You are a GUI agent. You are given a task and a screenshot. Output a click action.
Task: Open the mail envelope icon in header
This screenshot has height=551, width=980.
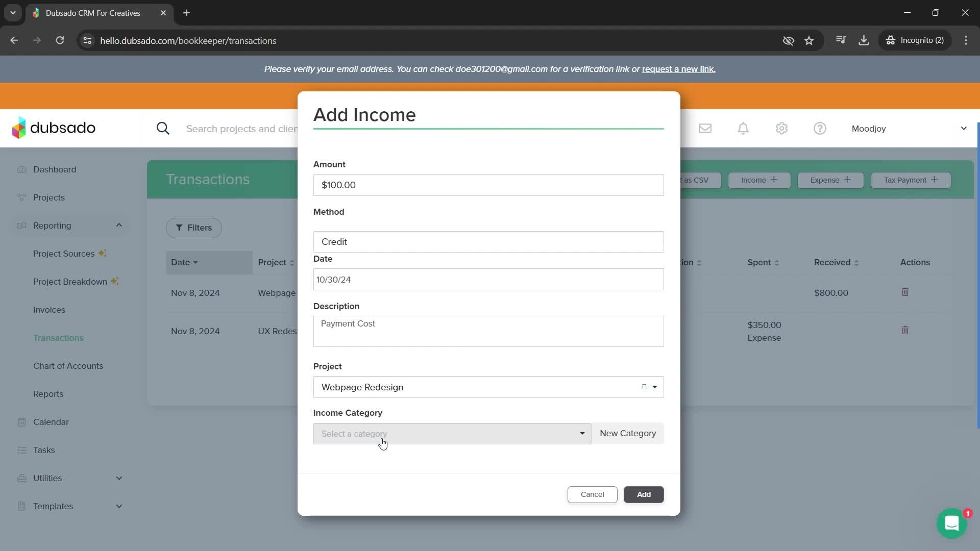click(705, 129)
